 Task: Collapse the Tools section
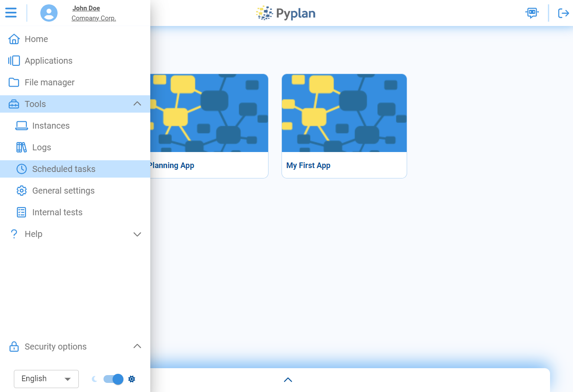pos(137,104)
